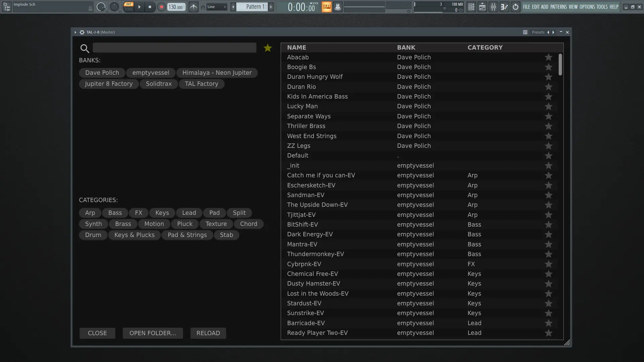644x362 pixels.
Task: Toggle the metronome icon
Action: (x=194, y=7)
